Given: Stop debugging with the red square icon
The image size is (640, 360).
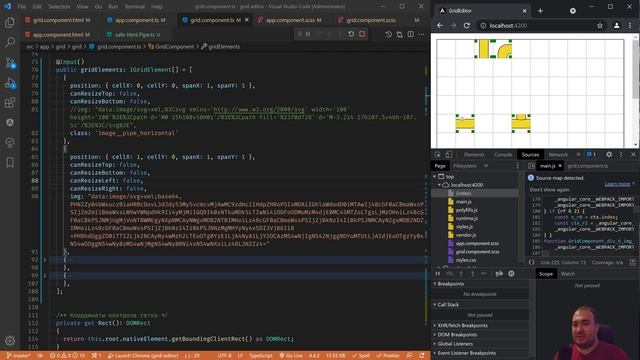Looking at the screenshot, I should tap(362, 34).
